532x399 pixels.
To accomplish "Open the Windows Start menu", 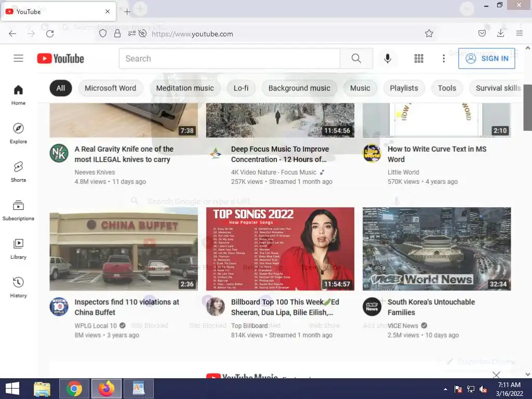I will 12,389.
